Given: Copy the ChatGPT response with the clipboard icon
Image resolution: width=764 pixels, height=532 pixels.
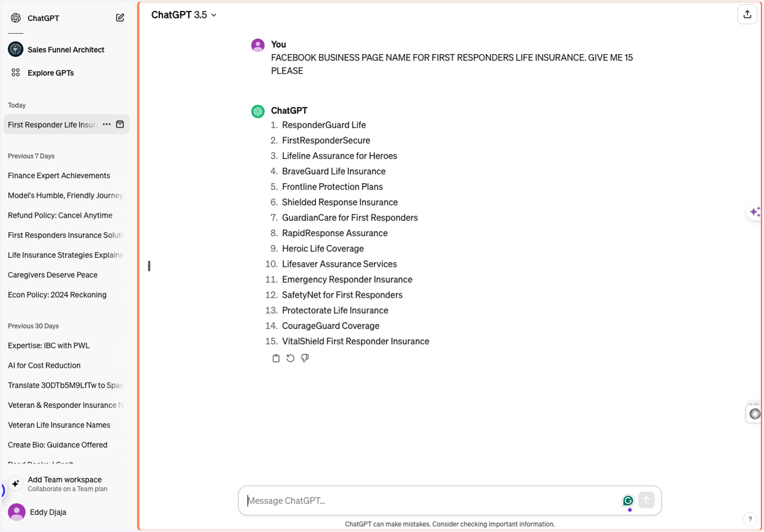Looking at the screenshot, I should (x=276, y=358).
